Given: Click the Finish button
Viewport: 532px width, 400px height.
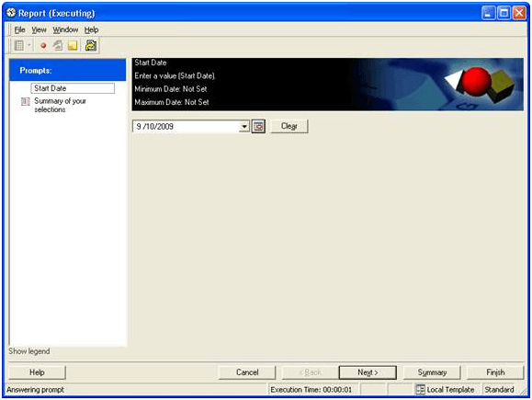Looking at the screenshot, I should pos(495,372).
